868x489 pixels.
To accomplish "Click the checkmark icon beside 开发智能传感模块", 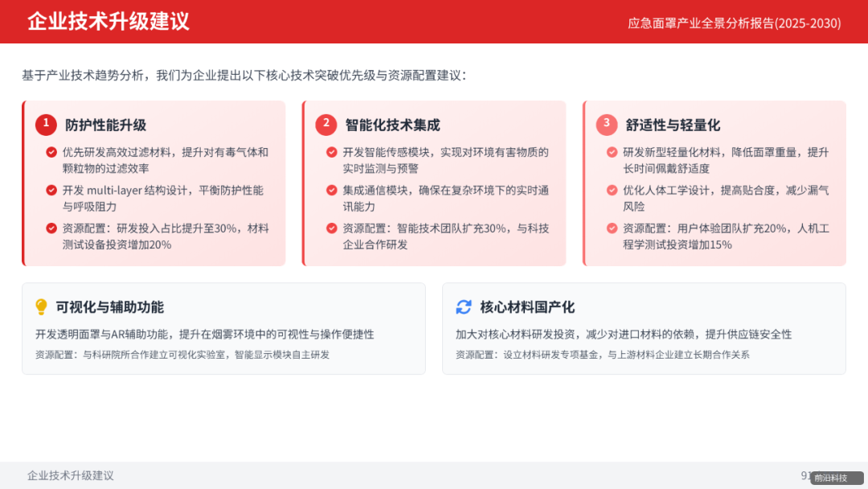I will 331,152.
